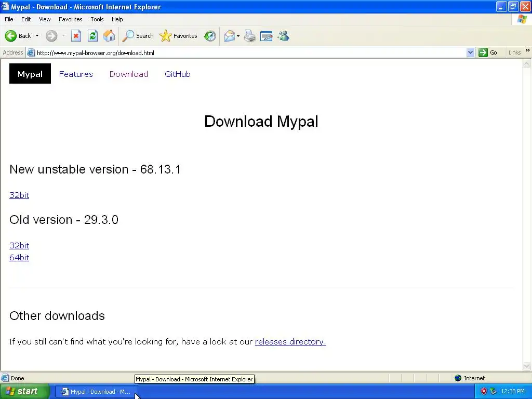Open the History clock icon
The image size is (532, 399).
[210, 36]
